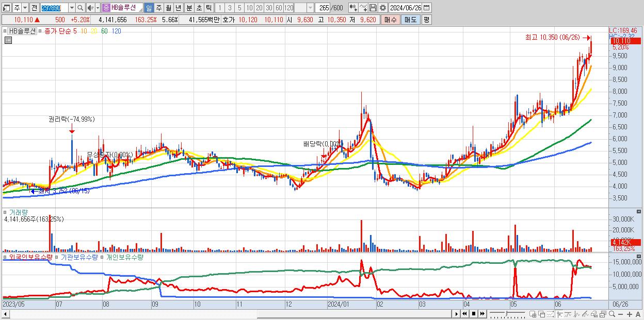This screenshot has height=320, width=644.
Task: Choose interval 1 button
Action: 219,8
